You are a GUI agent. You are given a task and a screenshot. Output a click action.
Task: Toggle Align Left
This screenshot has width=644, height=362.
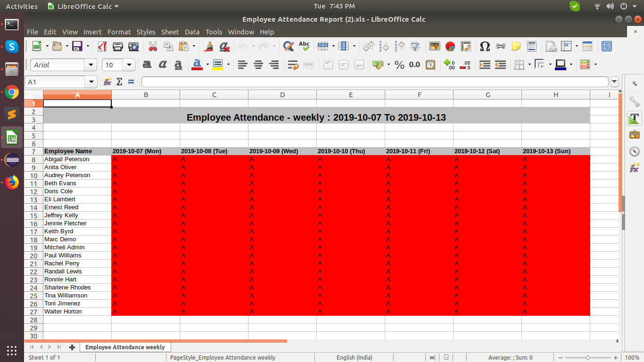(242, 65)
